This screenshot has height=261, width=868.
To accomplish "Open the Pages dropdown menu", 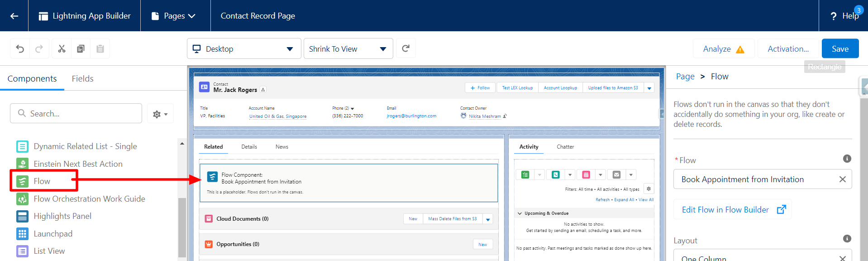I will pyautogui.click(x=173, y=16).
